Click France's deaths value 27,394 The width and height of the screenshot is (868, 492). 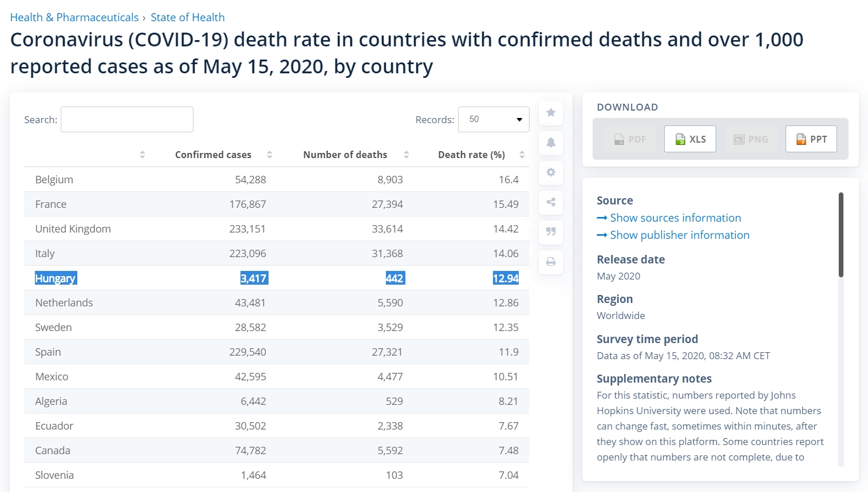(x=388, y=204)
